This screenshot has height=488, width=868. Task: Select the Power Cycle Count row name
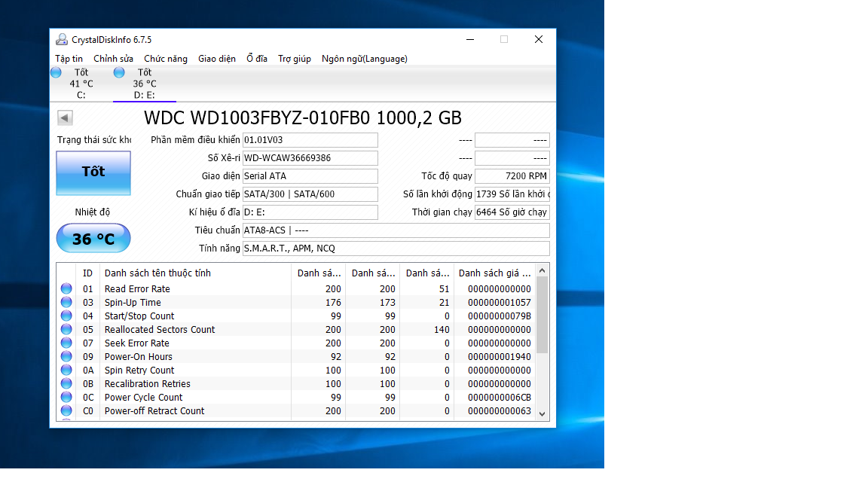click(x=143, y=398)
